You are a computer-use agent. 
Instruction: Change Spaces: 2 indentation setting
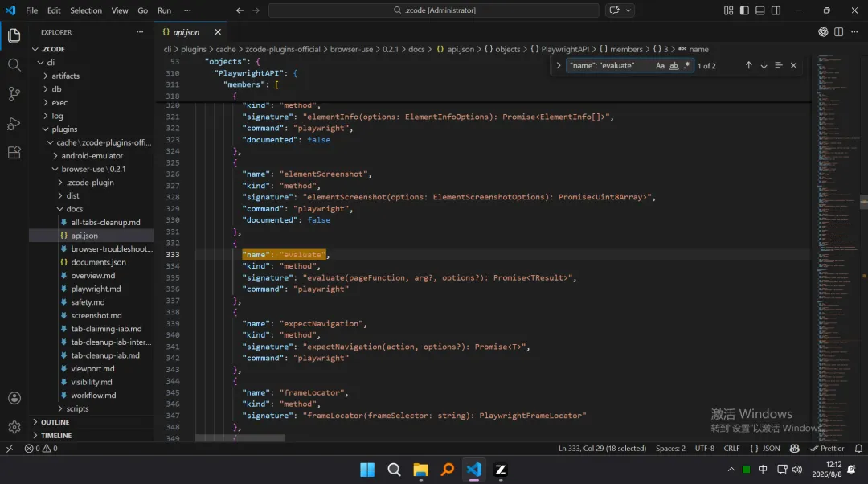(x=670, y=449)
